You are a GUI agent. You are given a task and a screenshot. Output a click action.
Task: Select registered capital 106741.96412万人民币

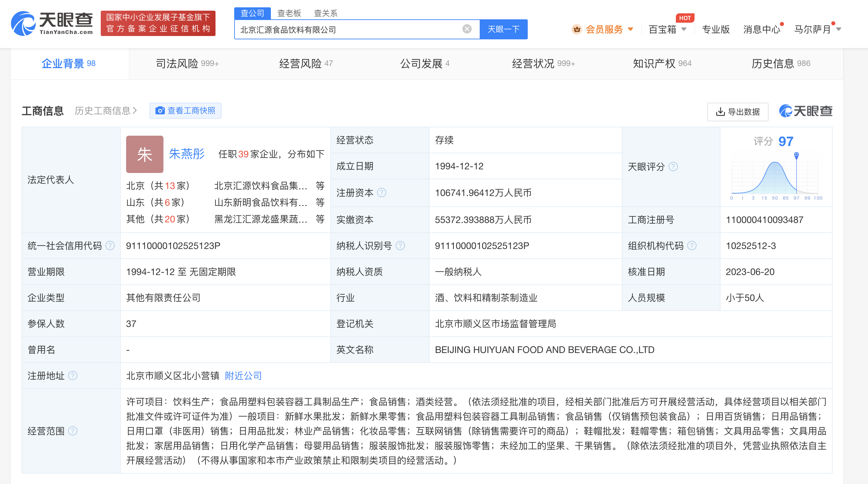pyautogui.click(x=483, y=193)
